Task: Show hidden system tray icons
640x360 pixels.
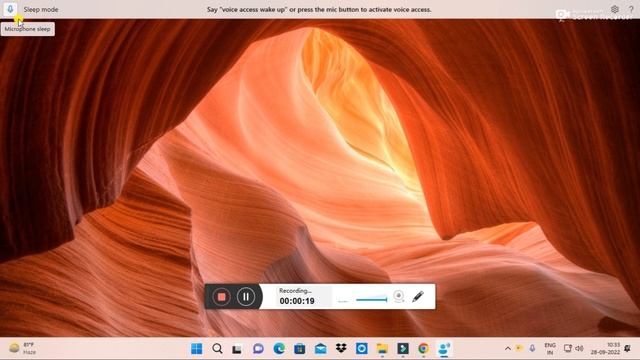Action: 508,349
